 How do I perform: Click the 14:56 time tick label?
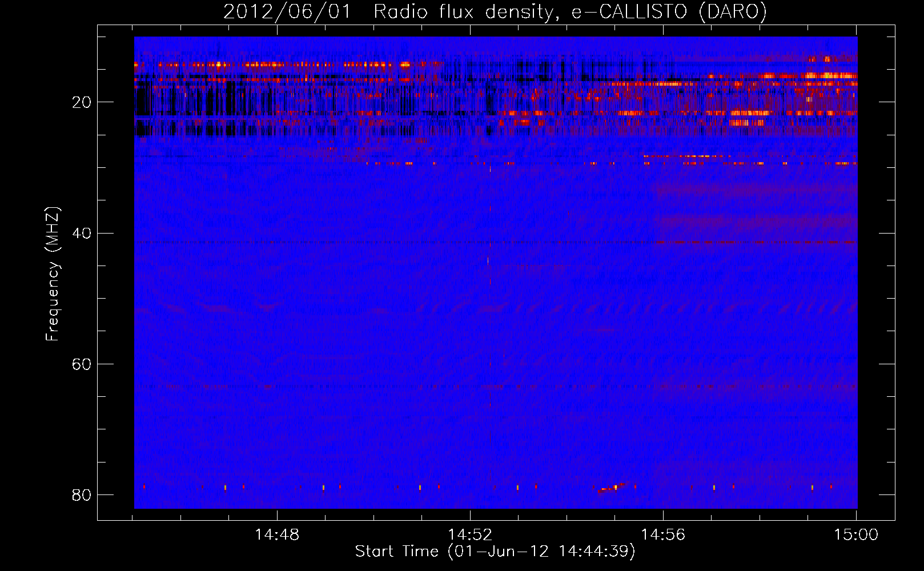click(x=663, y=535)
